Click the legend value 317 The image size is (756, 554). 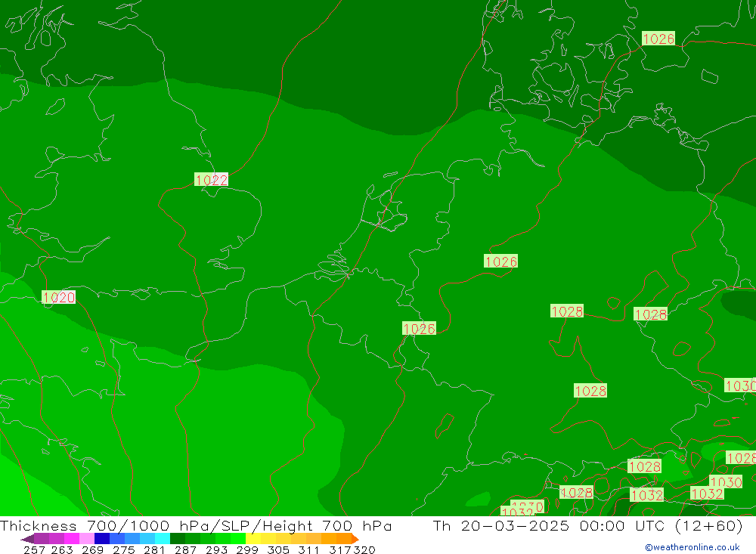coord(340,549)
